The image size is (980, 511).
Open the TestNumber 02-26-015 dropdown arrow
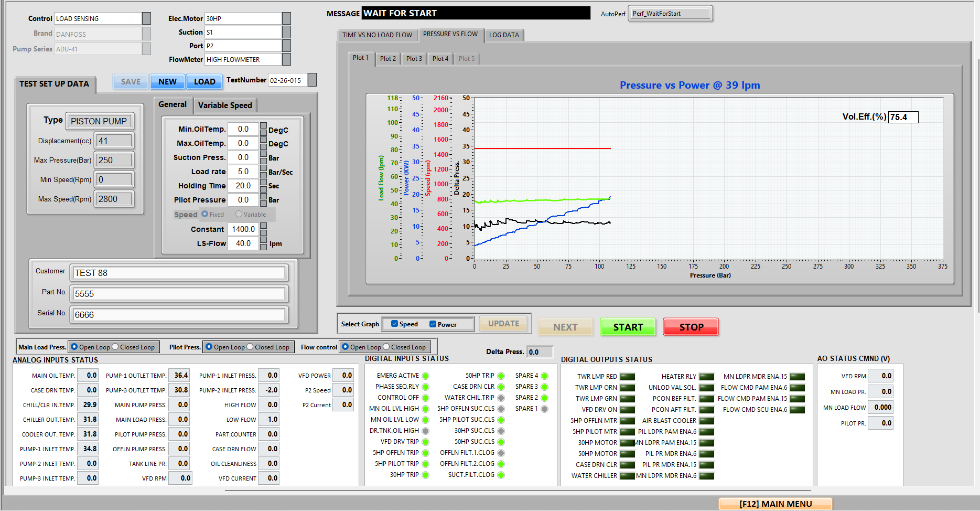point(312,80)
